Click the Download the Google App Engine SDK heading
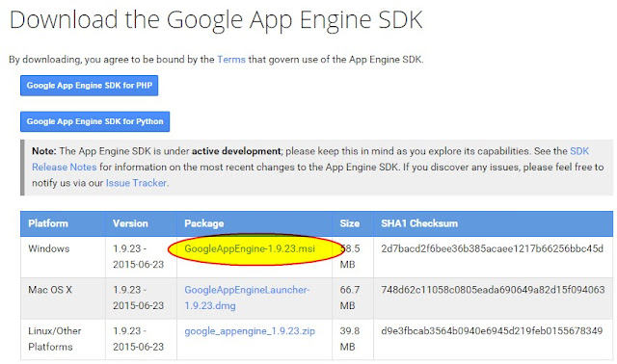This screenshot has width=617, height=364. tap(216, 19)
